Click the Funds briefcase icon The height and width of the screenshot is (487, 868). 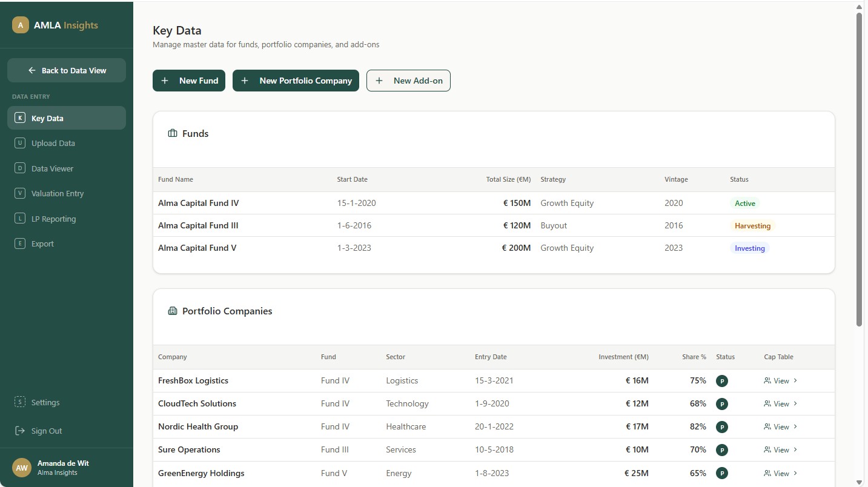click(173, 133)
